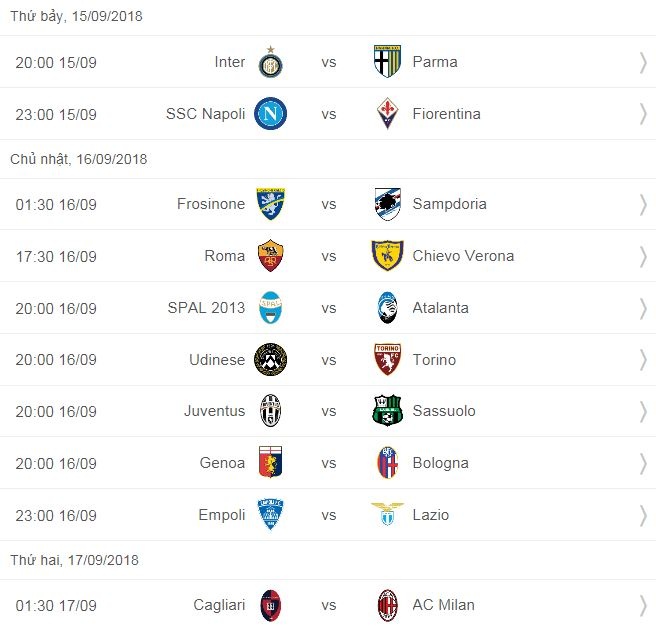The width and height of the screenshot is (656, 628).
Task: Click the 20:00 16/09 time for SPAL 2013
Action: click(56, 308)
